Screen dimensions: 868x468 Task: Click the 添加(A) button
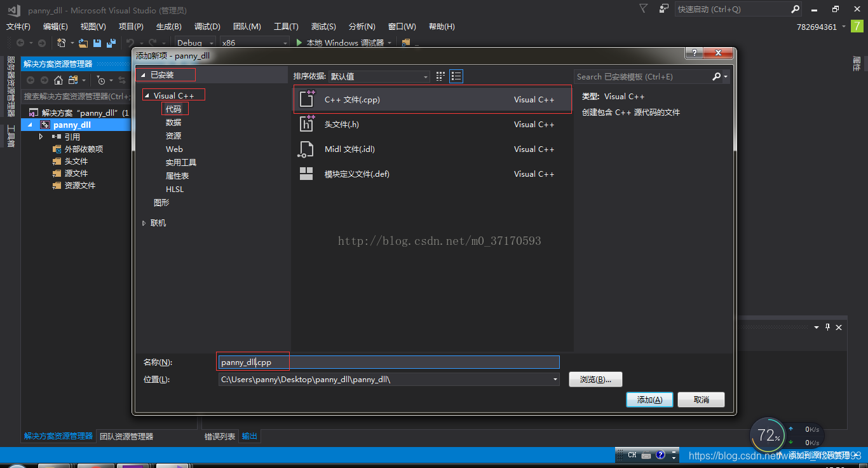(649, 400)
